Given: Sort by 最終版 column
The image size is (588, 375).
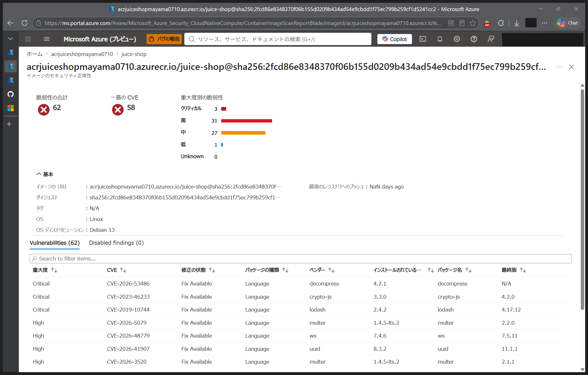Looking at the screenshot, I should [514, 270].
